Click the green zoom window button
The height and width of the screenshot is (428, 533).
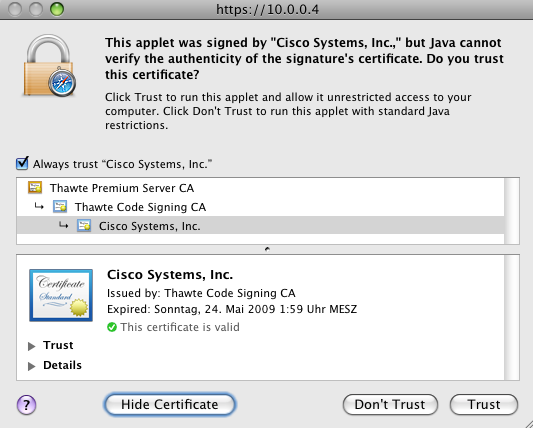(57, 9)
